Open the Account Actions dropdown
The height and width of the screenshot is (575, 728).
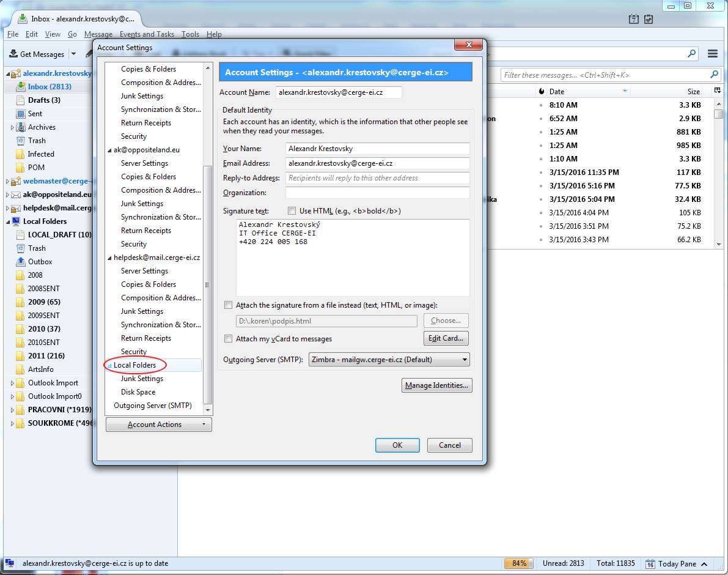[158, 425]
